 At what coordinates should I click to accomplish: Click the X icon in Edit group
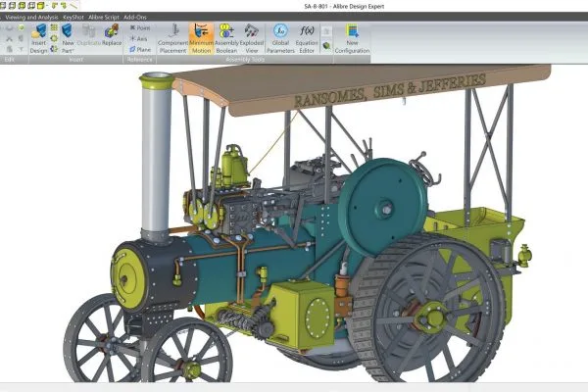10,38
